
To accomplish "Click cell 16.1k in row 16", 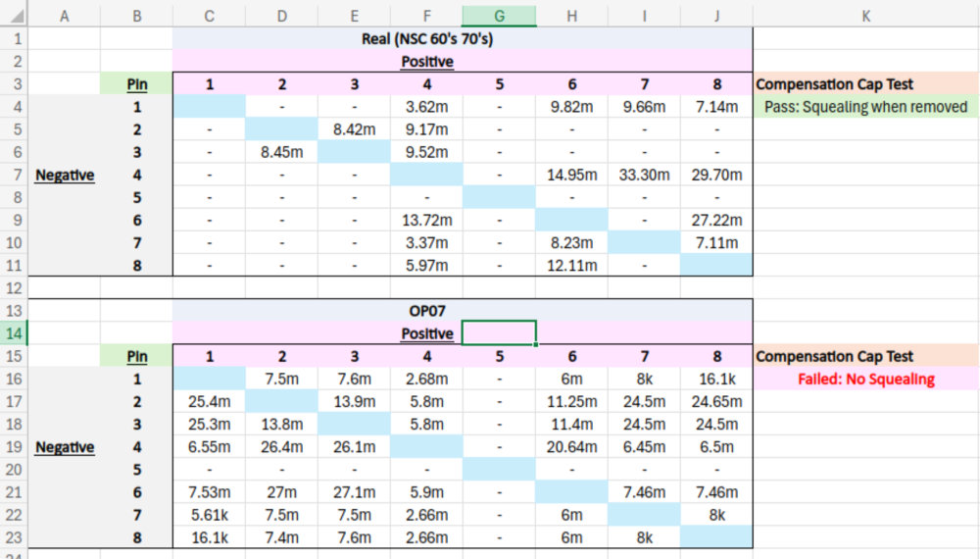I will click(x=717, y=379).
